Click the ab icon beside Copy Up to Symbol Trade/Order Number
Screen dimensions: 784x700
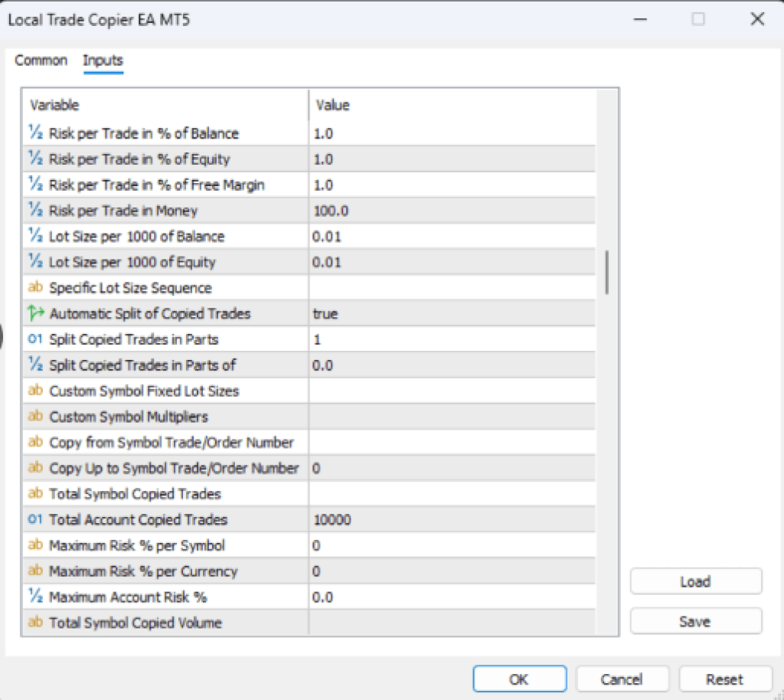(35, 467)
